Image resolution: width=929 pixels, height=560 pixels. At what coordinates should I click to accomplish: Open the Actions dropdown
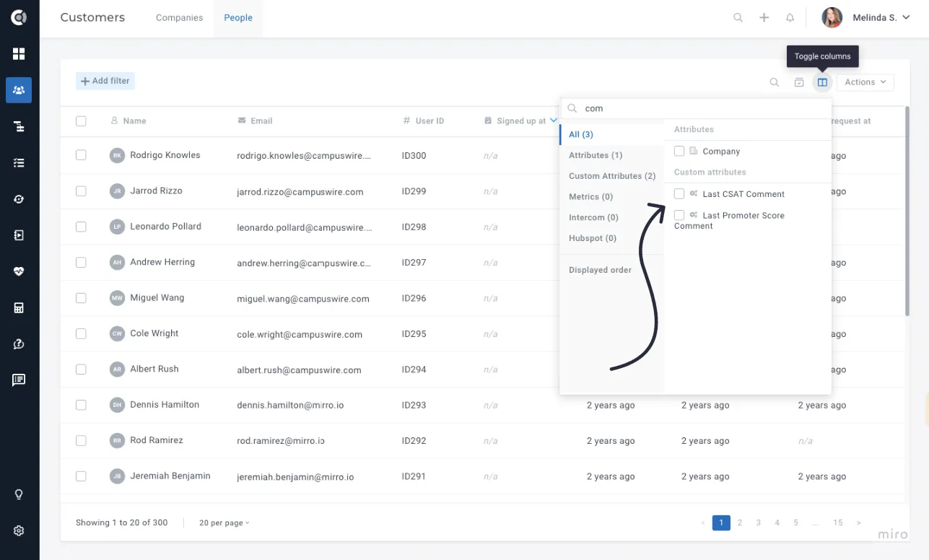pyautogui.click(x=865, y=82)
